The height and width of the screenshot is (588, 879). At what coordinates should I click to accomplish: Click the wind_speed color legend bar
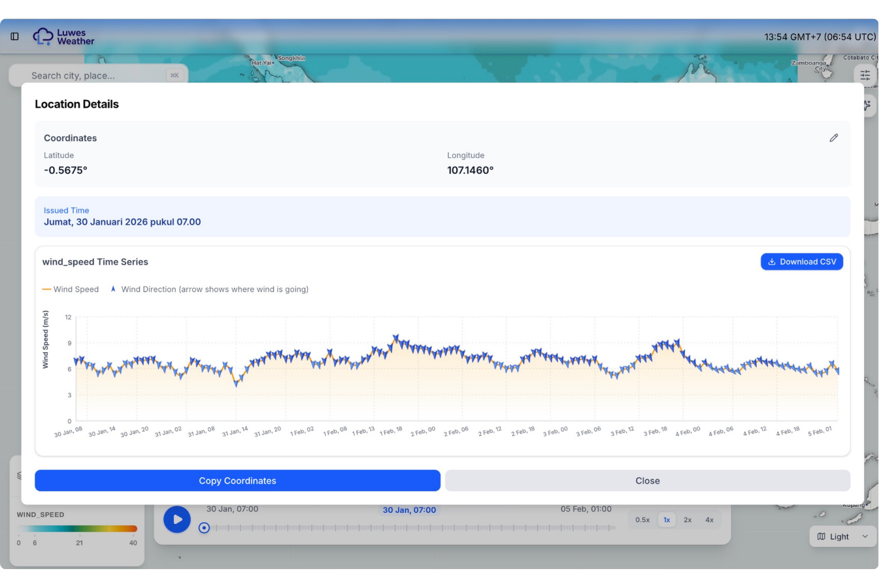[77, 529]
